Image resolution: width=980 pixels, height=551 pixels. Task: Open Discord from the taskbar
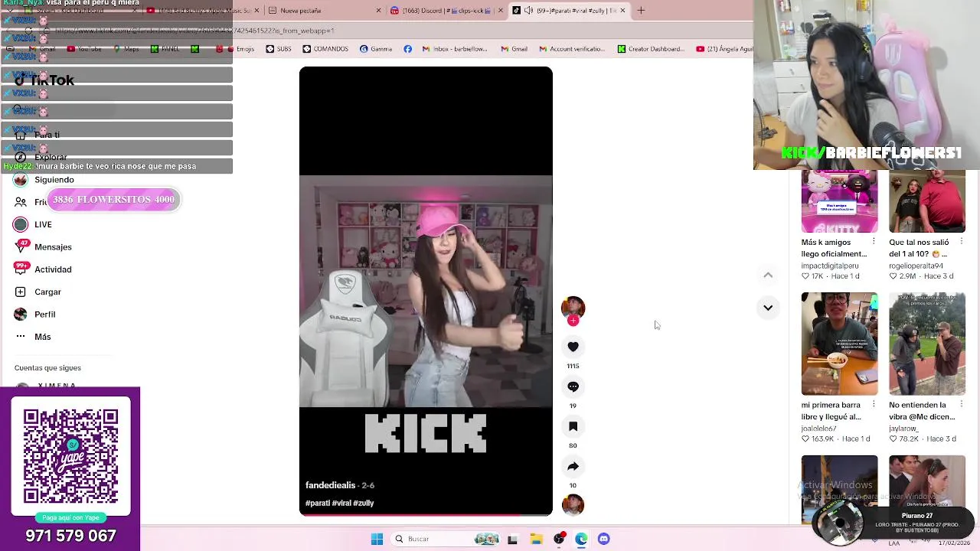click(x=603, y=539)
